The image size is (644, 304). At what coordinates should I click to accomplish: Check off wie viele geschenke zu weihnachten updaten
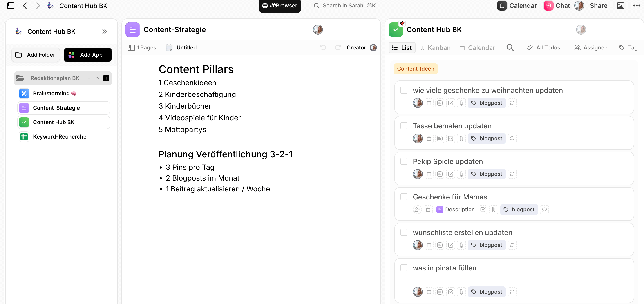pyautogui.click(x=404, y=90)
